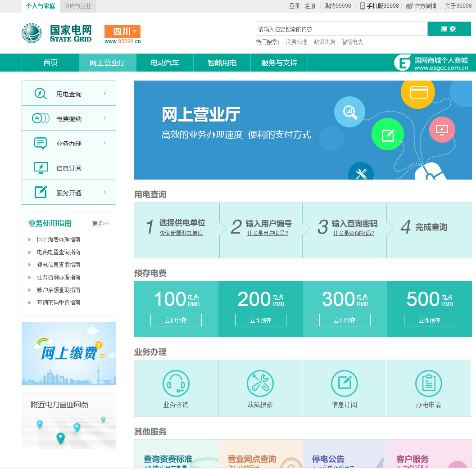476x469 pixels.
Task: Click the banner's light-blue search chart circle
Action: coord(350,112)
